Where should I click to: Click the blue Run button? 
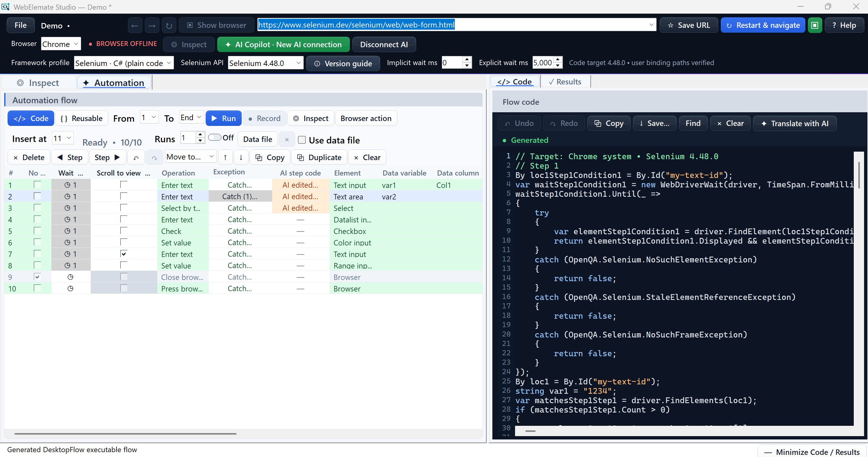pos(224,118)
